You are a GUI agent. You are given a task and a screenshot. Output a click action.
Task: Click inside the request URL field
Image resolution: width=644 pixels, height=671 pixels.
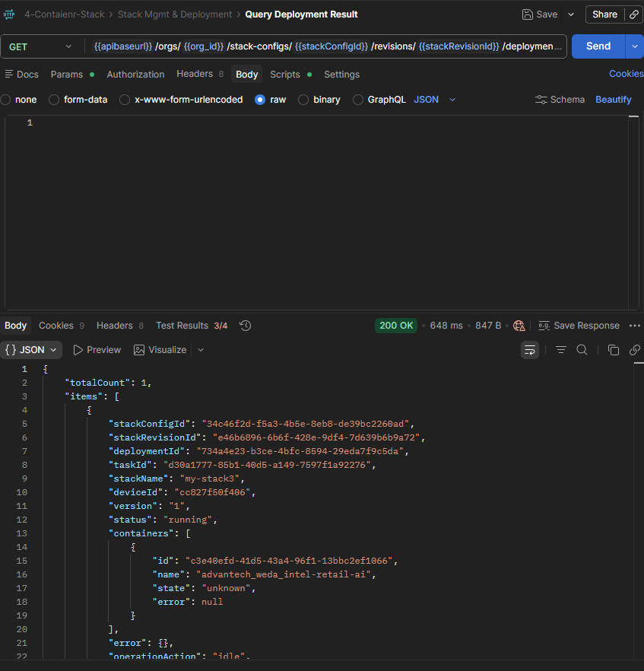[327, 46]
